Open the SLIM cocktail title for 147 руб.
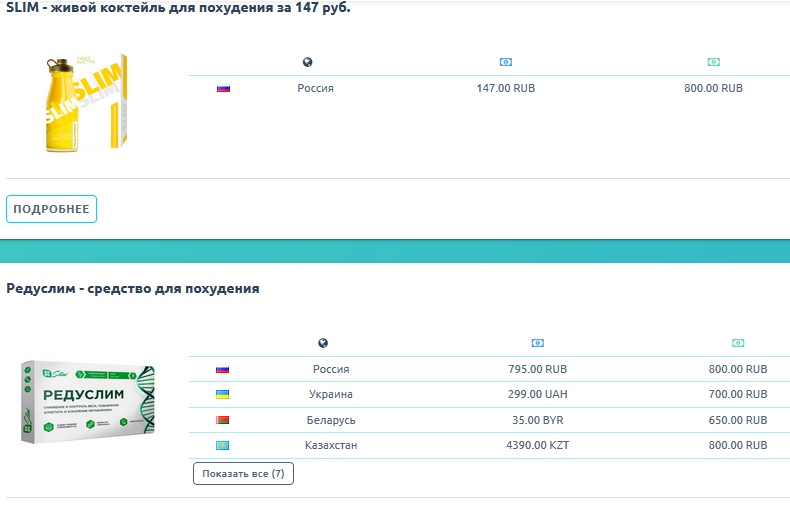790x512 pixels. (x=178, y=8)
